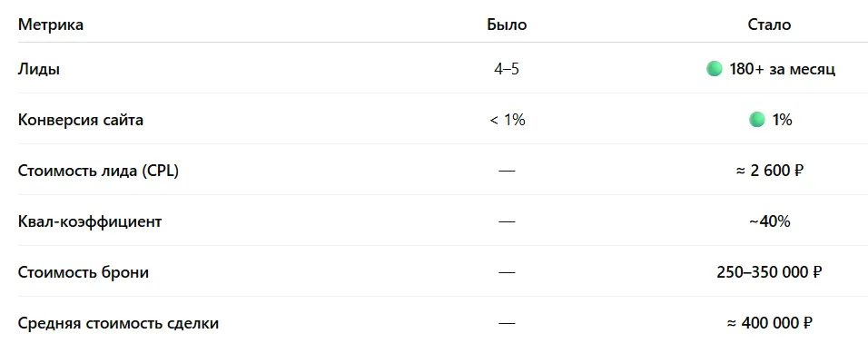The height and width of the screenshot is (363, 868).
Task: Click the ≈ 400 000 ₽ value
Action: point(769,323)
